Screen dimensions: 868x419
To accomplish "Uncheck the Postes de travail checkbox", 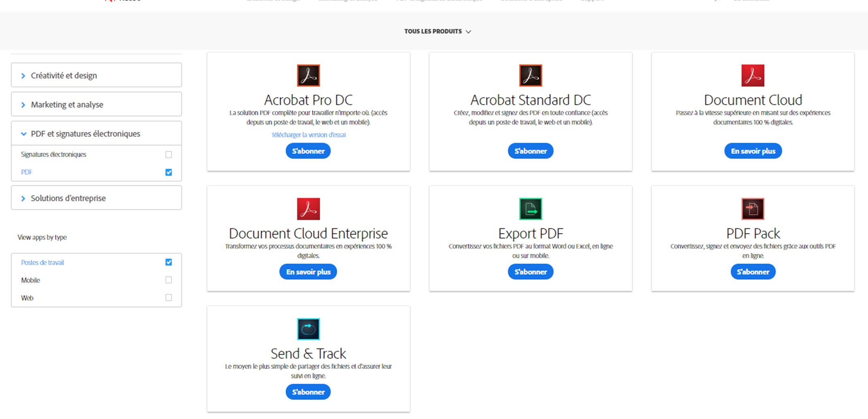I will (169, 262).
